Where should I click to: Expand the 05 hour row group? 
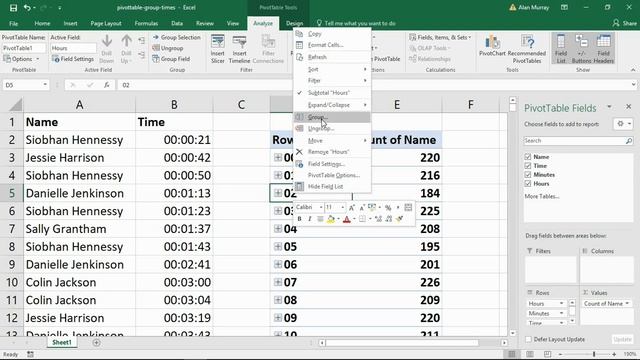click(x=278, y=247)
